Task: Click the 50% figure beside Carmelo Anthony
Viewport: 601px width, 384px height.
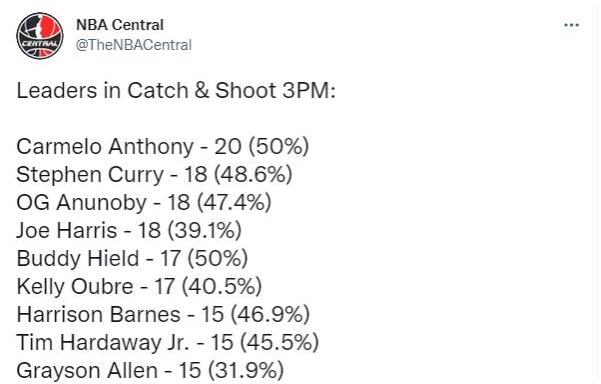Action: (279, 146)
